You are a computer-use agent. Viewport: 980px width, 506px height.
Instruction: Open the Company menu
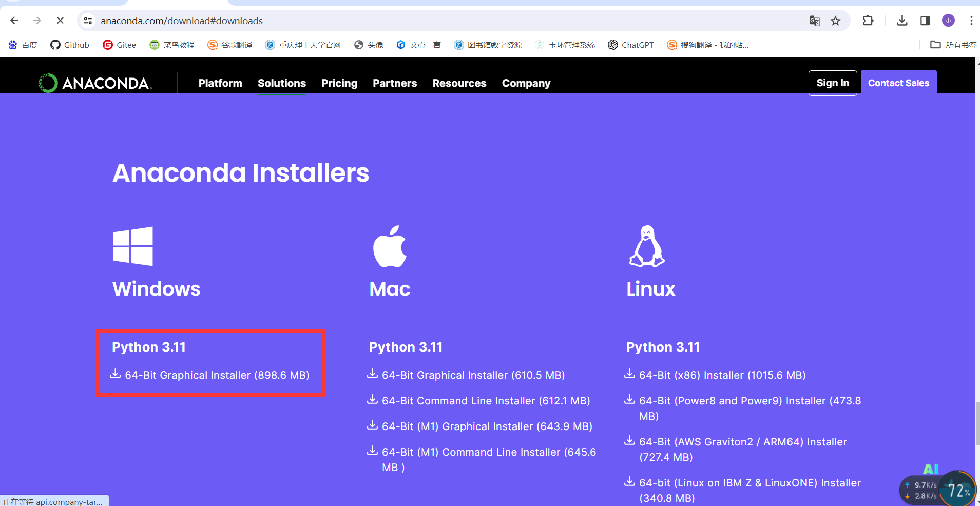point(526,83)
